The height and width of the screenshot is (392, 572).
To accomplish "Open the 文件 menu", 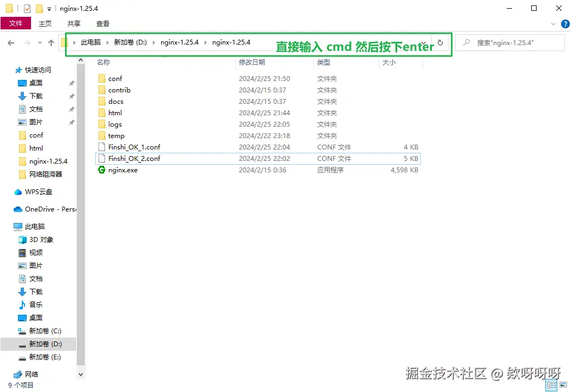I will click(16, 23).
